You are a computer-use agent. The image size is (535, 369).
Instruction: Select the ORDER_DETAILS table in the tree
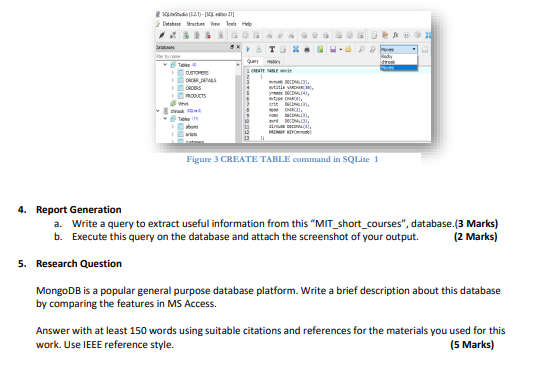coord(201,80)
